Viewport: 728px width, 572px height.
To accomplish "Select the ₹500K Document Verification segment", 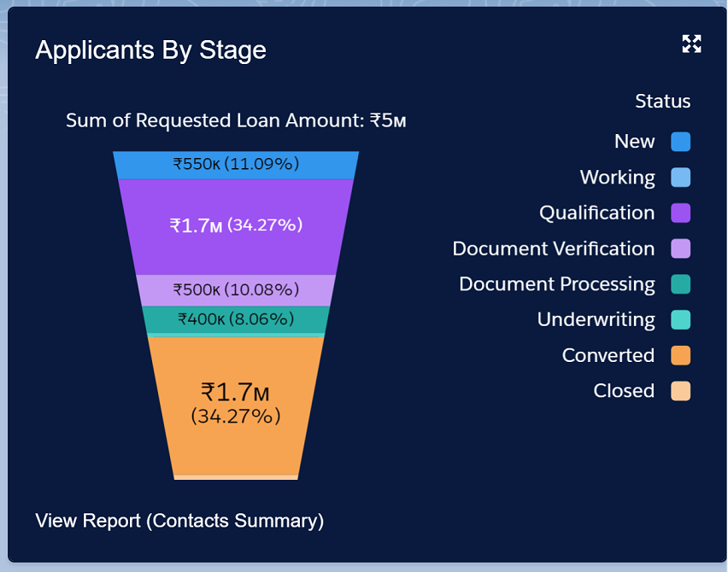I will [x=236, y=290].
